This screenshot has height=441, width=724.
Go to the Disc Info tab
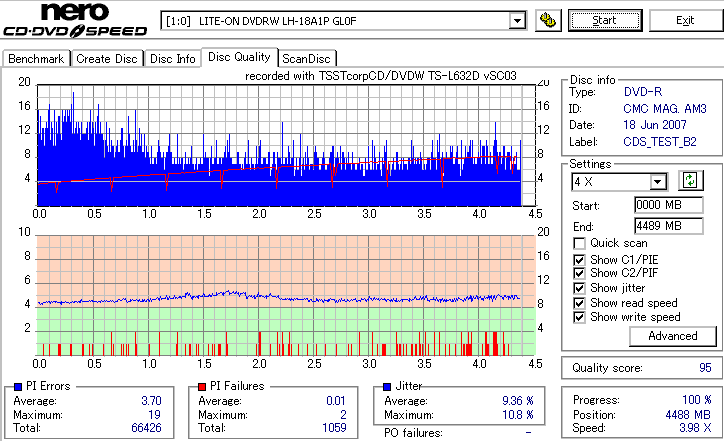coord(173,59)
